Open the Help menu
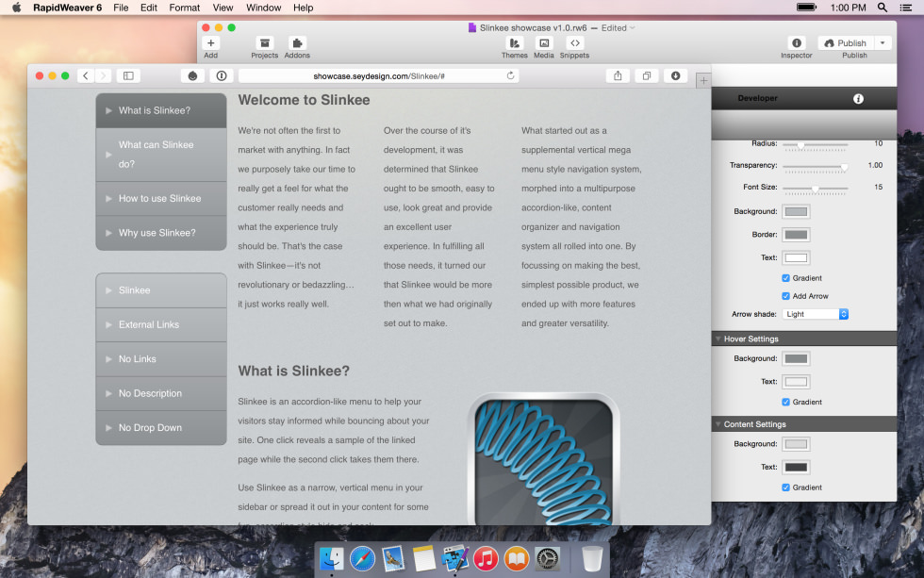 pyautogui.click(x=303, y=8)
